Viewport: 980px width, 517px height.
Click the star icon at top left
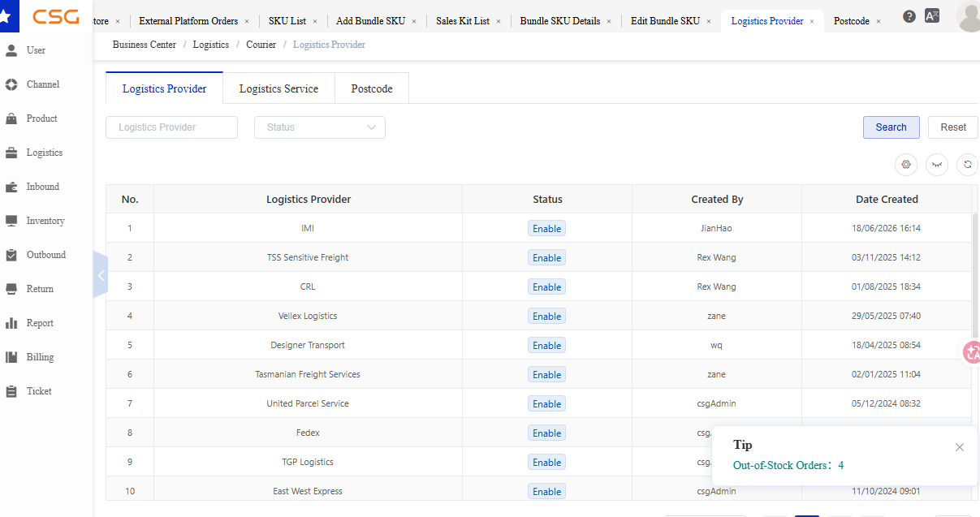point(6,15)
